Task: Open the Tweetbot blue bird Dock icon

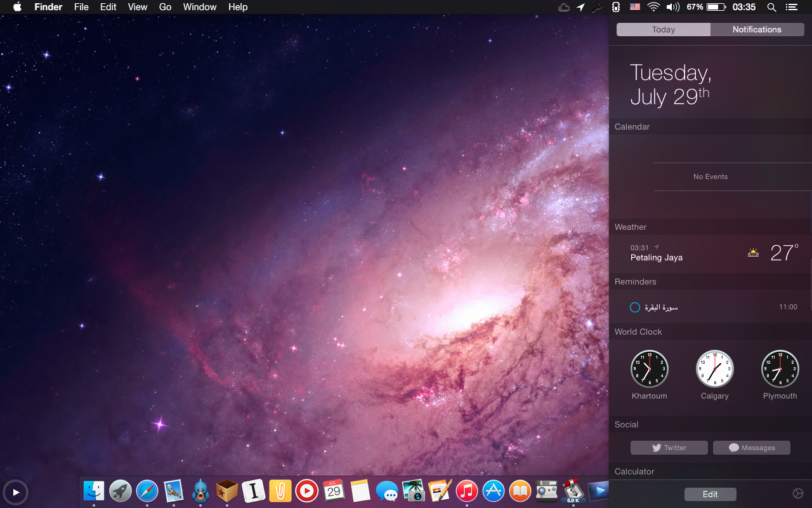Action: 200,491
